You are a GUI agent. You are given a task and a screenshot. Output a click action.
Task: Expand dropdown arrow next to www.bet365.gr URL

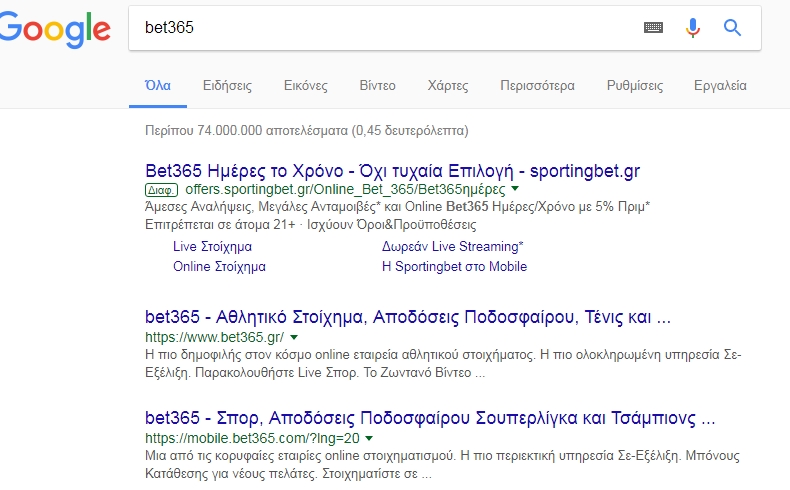pos(294,337)
